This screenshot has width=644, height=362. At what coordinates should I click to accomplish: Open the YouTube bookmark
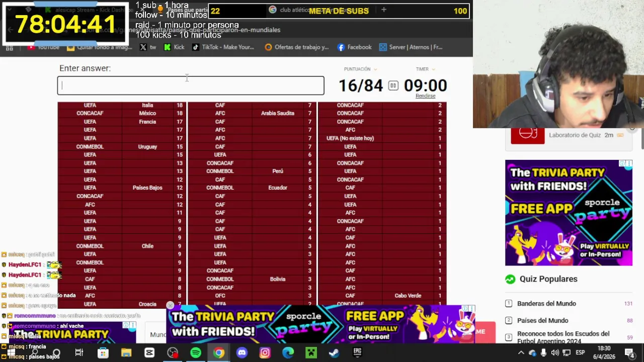43,47
